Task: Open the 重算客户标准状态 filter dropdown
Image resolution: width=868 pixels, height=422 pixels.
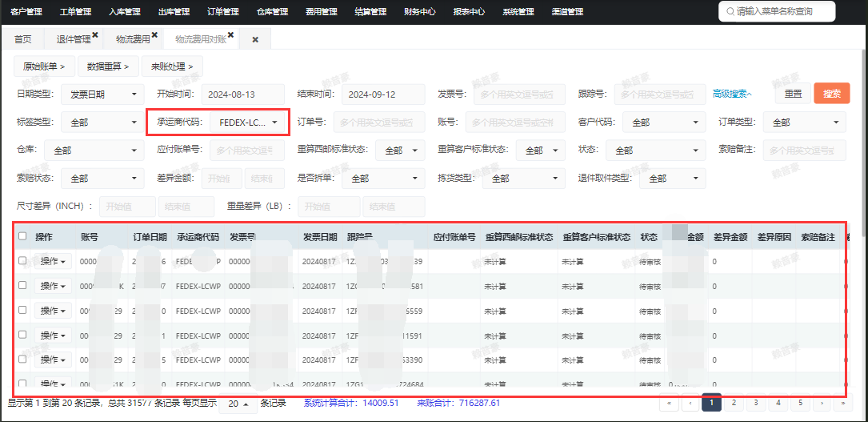Action: [540, 150]
